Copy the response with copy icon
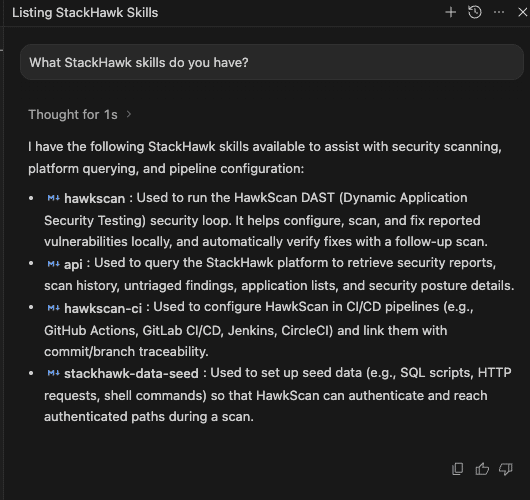Image resolution: width=530 pixels, height=500 pixels. coord(458,469)
